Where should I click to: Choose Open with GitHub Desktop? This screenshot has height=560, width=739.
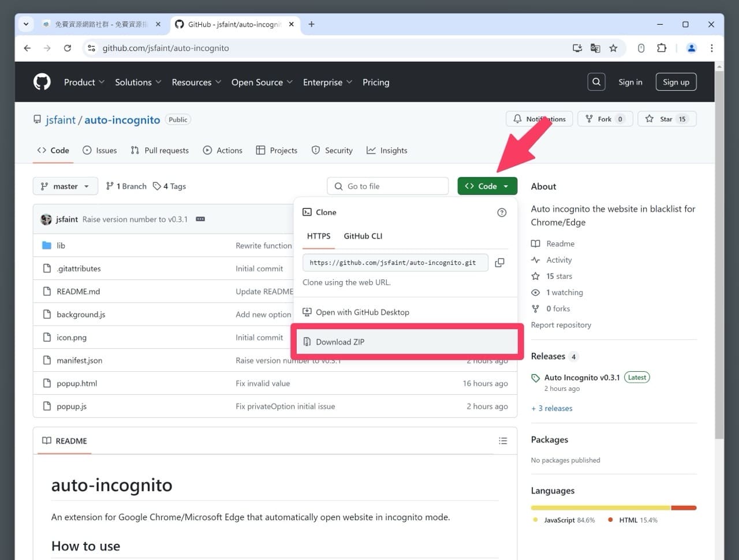[x=356, y=312]
